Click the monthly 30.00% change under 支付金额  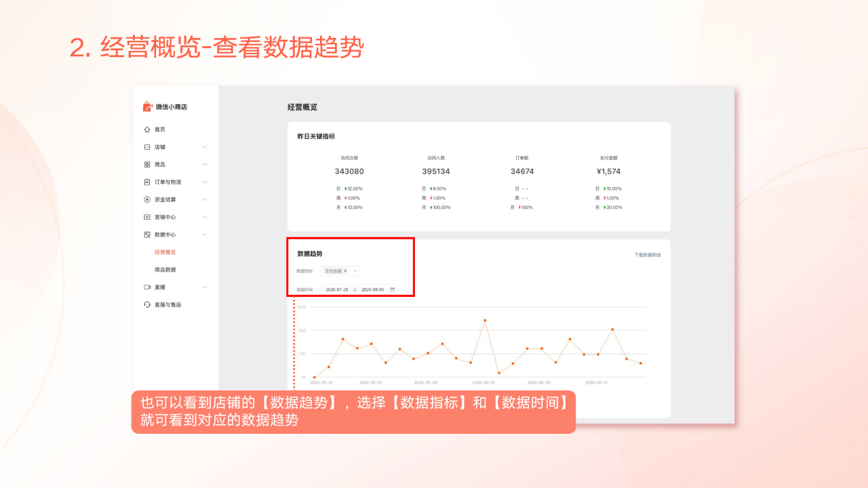tap(612, 207)
